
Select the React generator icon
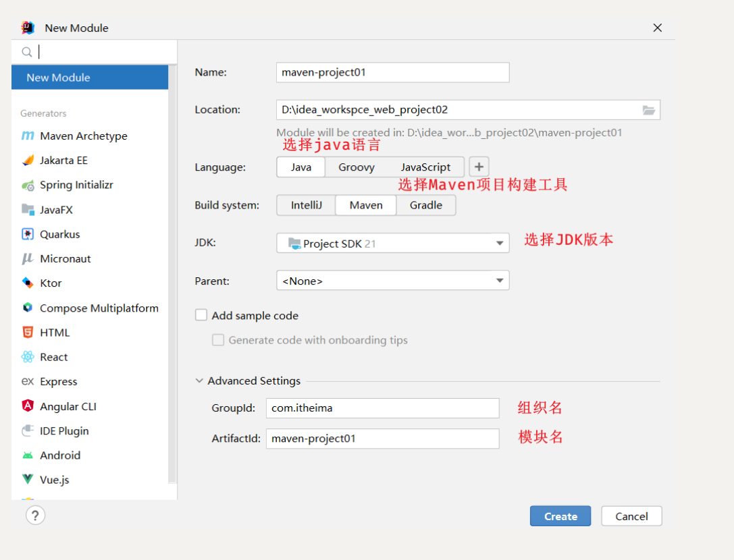pyautogui.click(x=28, y=357)
